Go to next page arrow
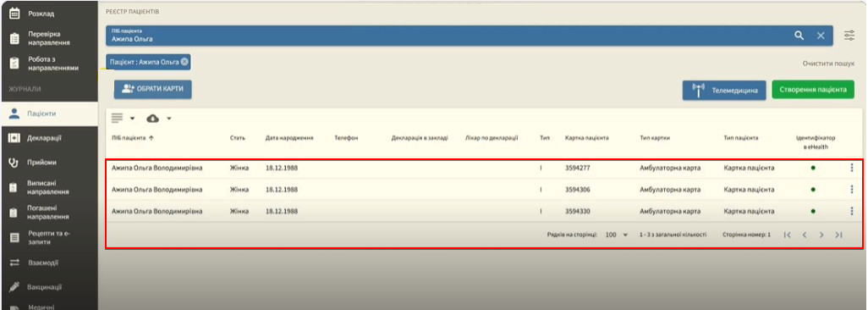868x310 pixels. click(x=821, y=235)
